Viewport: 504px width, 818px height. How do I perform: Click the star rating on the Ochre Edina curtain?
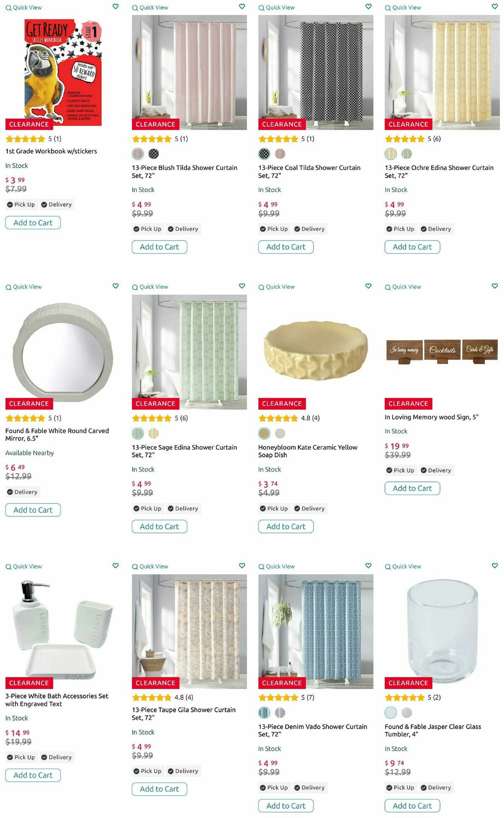[x=404, y=139]
